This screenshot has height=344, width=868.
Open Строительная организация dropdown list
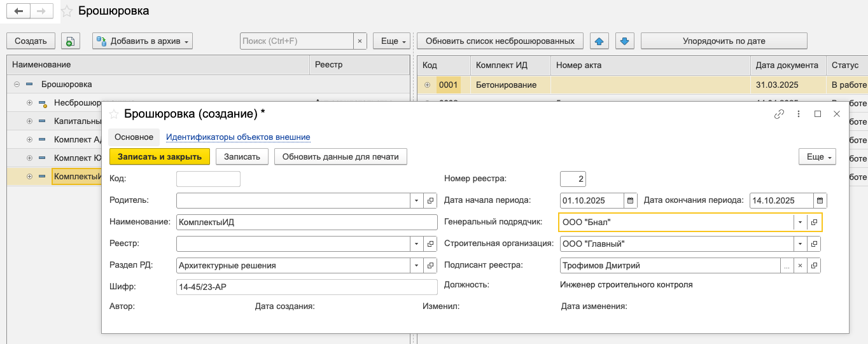point(800,244)
